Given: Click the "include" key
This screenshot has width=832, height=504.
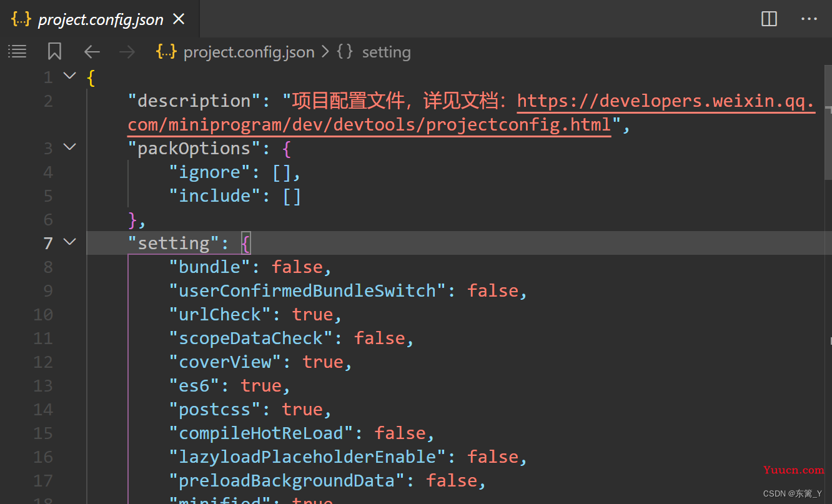Looking at the screenshot, I should pos(215,196).
